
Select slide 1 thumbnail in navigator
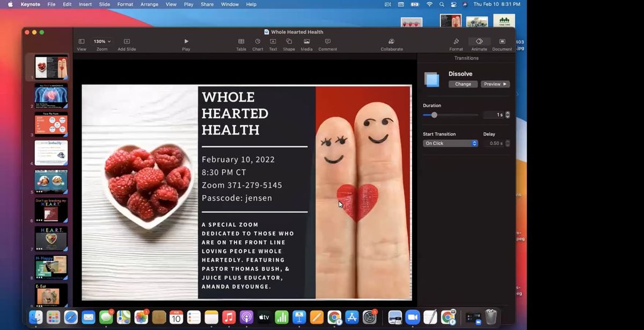point(51,67)
